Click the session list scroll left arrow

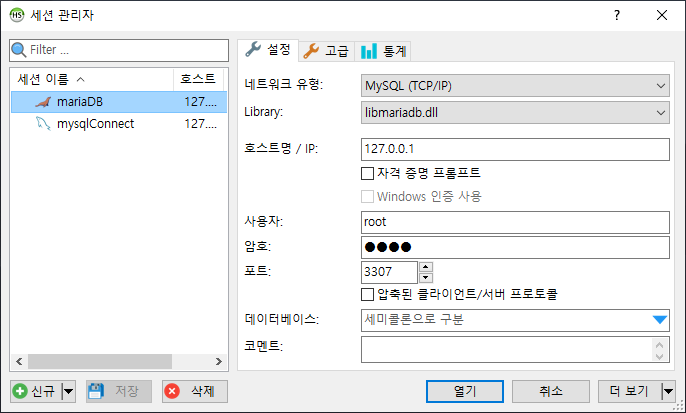tap(19, 361)
